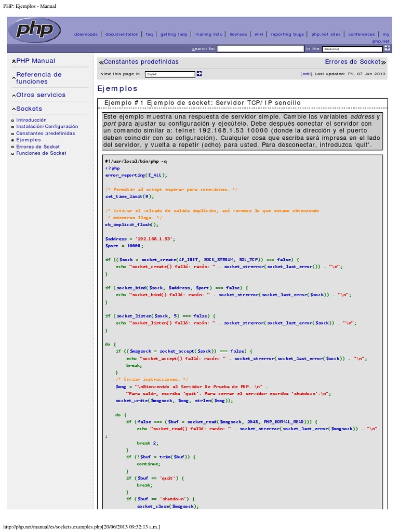Screen dimensions: 399x532
Task: Focus the search for input field
Action: 260,49
